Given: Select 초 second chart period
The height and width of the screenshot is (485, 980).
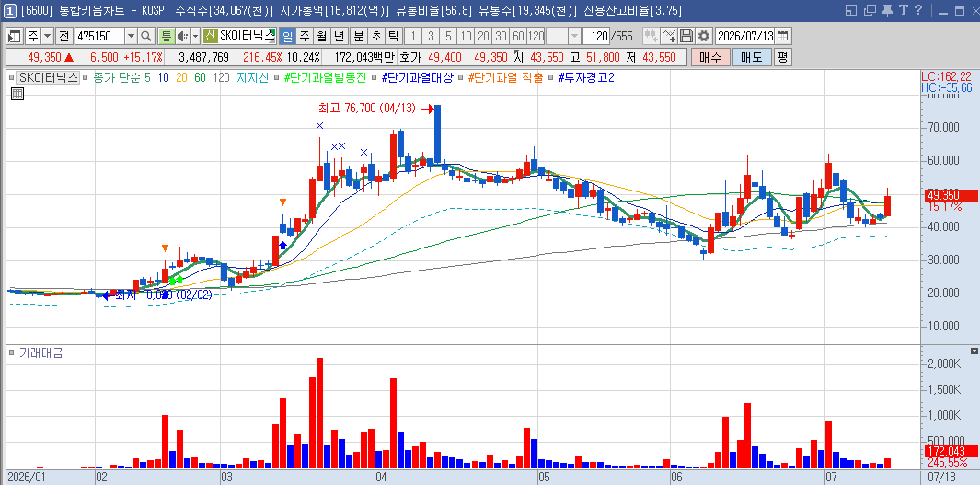Looking at the screenshot, I should pyautogui.click(x=375, y=36).
